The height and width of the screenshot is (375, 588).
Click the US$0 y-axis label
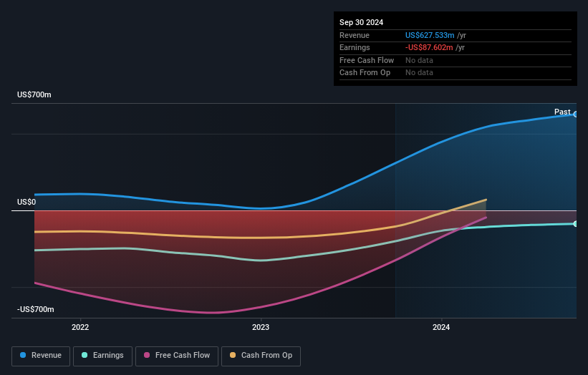point(26,203)
